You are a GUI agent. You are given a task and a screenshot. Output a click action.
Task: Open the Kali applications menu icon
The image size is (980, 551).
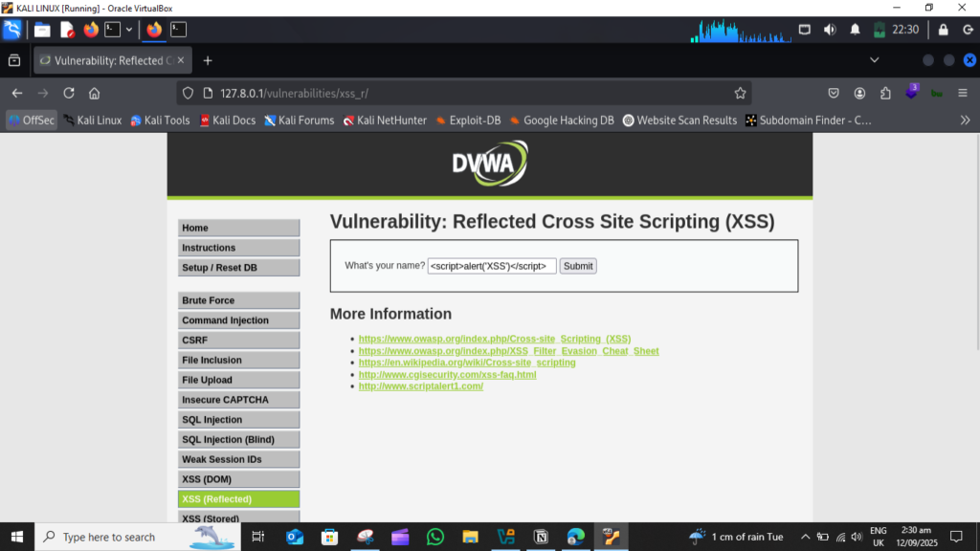pyautogui.click(x=12, y=30)
